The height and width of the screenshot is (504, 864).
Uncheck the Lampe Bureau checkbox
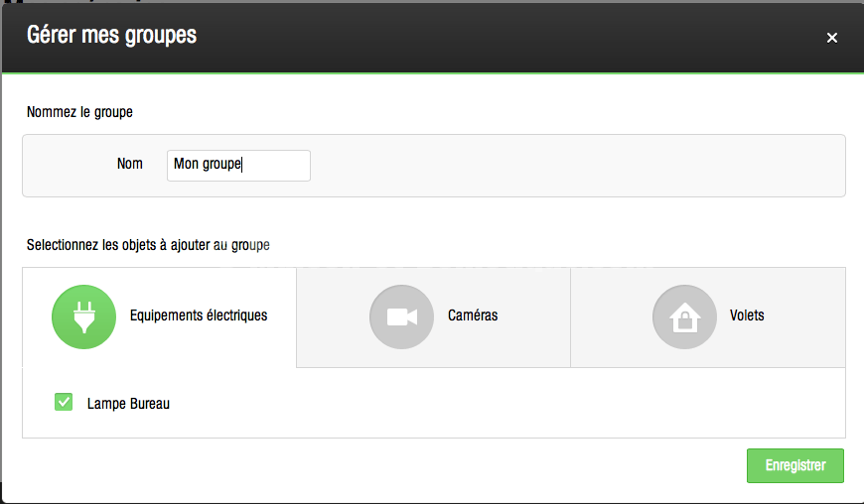click(64, 402)
